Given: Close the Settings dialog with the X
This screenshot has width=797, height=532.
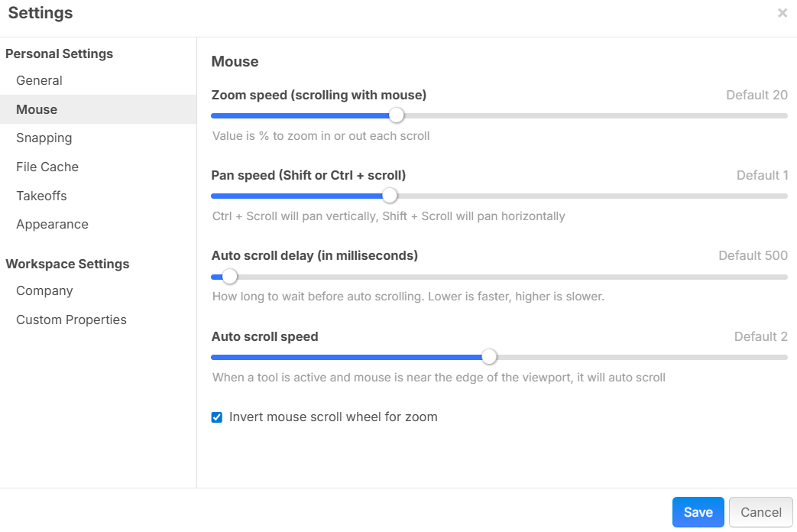Looking at the screenshot, I should tap(782, 13).
